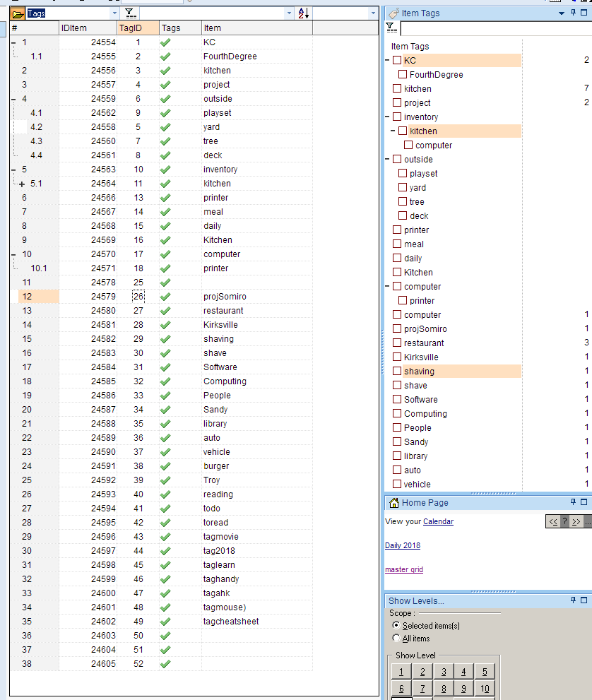Maximize the Home Page pane
The width and height of the screenshot is (592, 700).
(x=584, y=502)
